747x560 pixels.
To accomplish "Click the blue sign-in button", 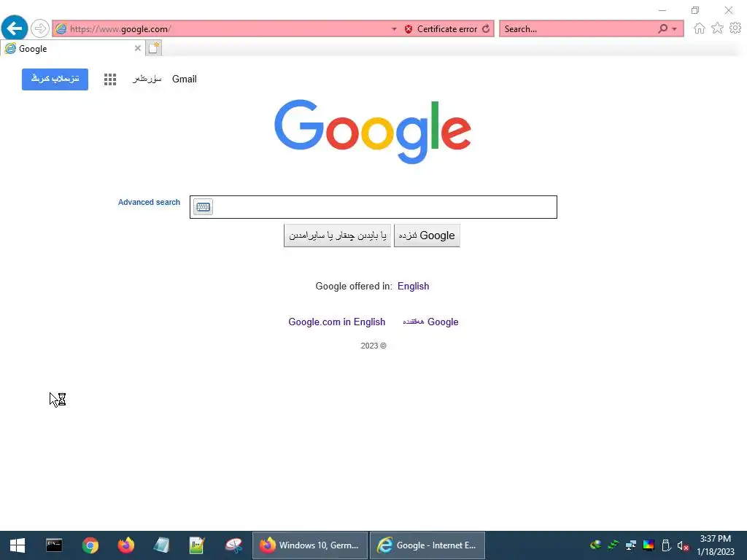I will 55,79.
